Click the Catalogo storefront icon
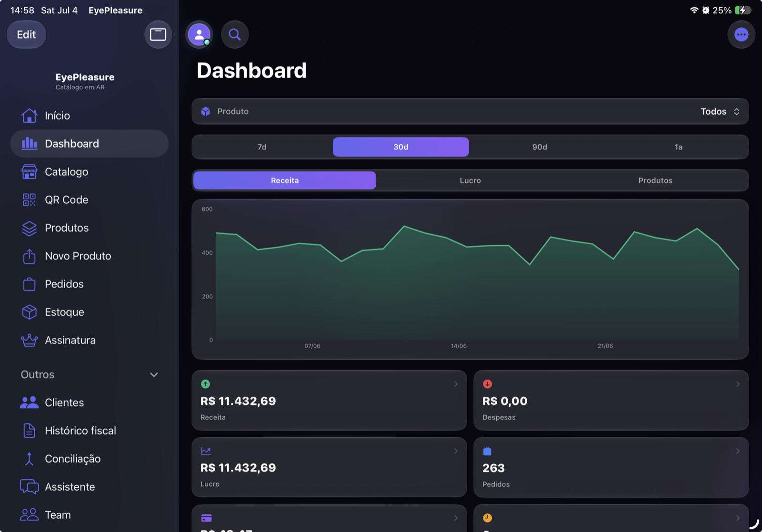 (29, 171)
